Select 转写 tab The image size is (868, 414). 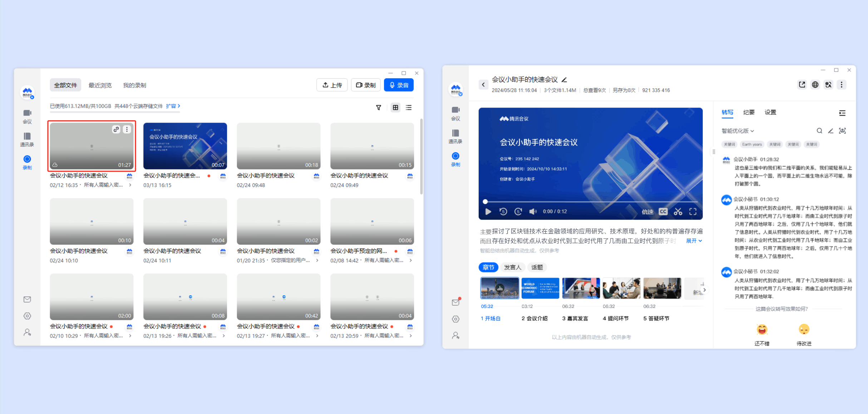727,113
